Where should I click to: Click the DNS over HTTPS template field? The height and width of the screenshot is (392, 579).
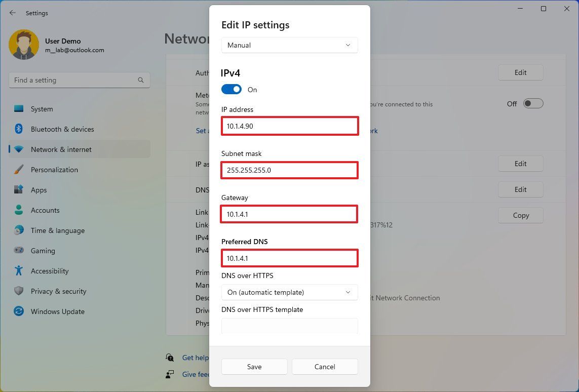290,326
